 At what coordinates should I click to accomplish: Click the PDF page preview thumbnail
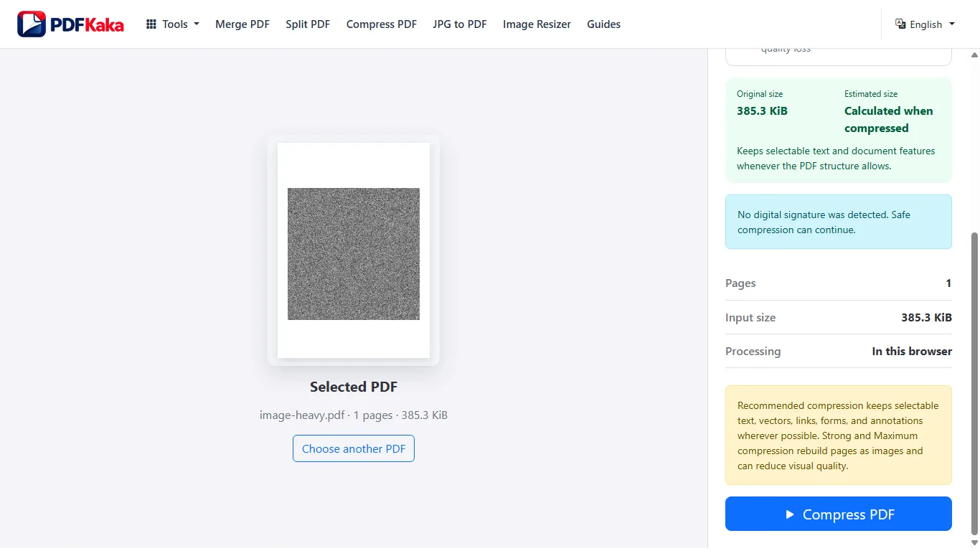[x=354, y=250]
